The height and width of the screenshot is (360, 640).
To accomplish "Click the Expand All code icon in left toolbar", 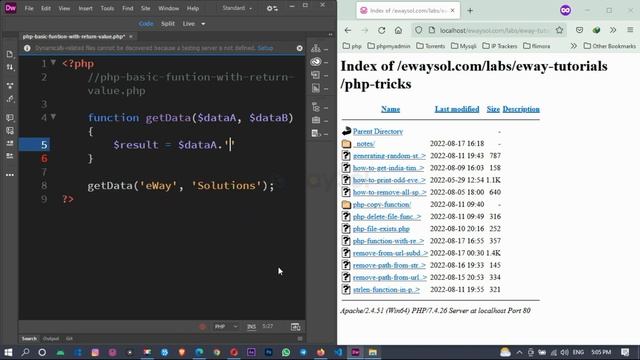I will pos(10,86).
